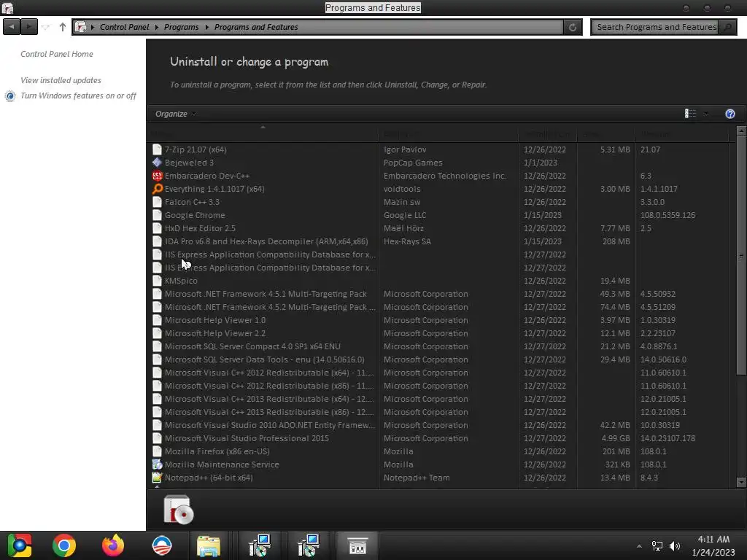The width and height of the screenshot is (747, 560).
Task: Open the network icon in the system tray
Action: (x=657, y=545)
